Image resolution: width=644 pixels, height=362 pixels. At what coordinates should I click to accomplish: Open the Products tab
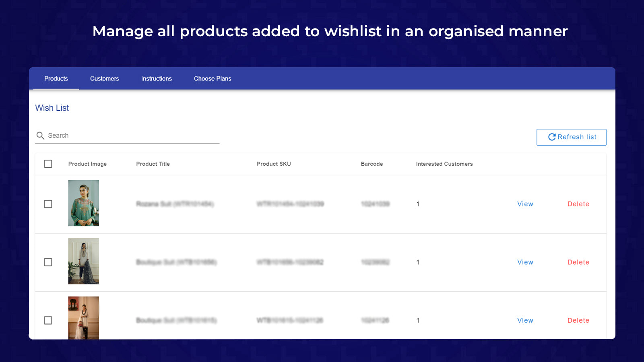(x=56, y=78)
